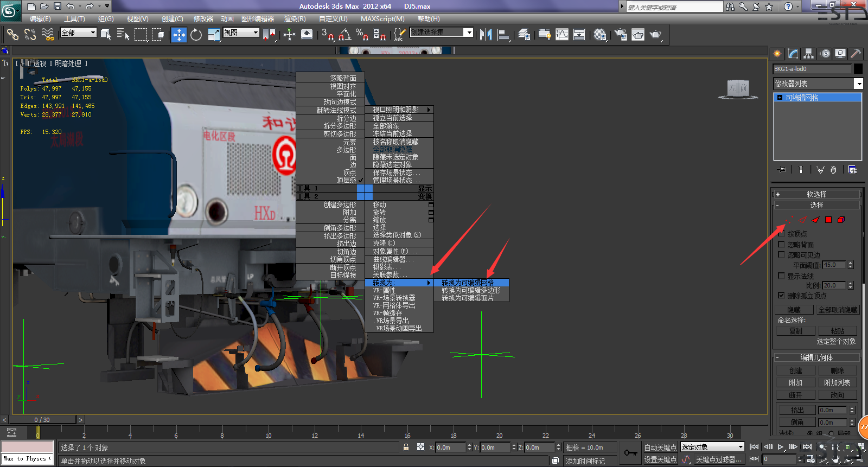
Task: Open the 选定对象 key filter dropdown
Action: [x=712, y=447]
